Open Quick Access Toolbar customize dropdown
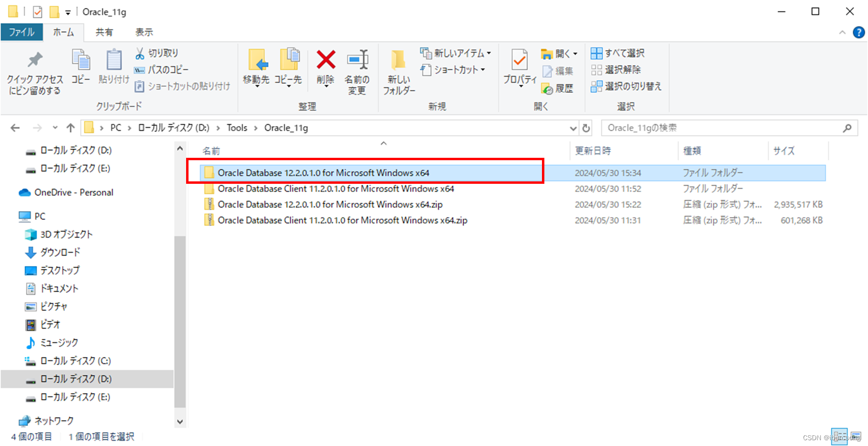 coord(68,13)
